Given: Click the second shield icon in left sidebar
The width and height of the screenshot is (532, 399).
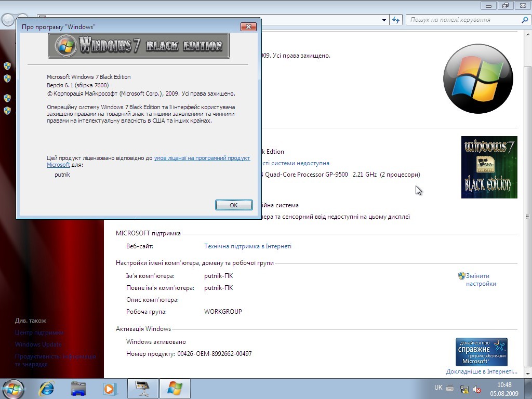Looking at the screenshot, I should coord(7,78).
